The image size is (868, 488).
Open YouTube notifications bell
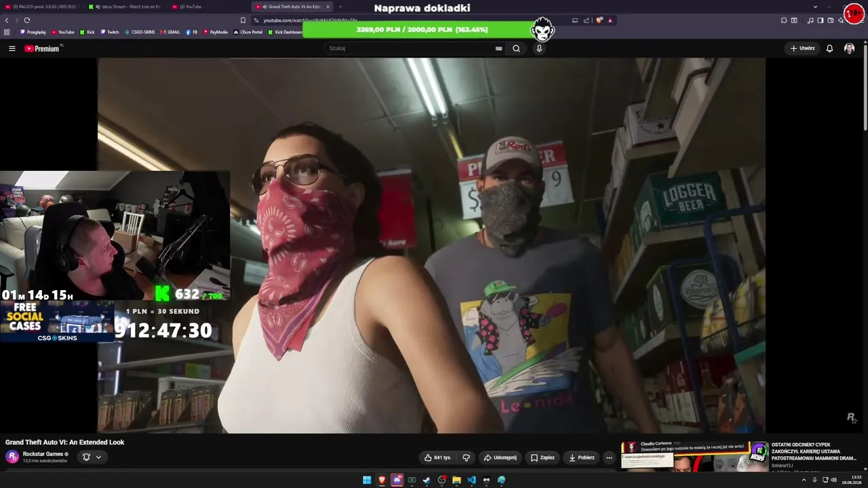[x=829, y=48]
